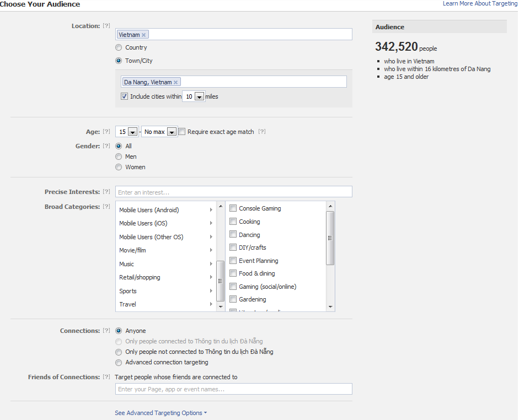Image resolution: width=519 pixels, height=420 pixels.
Task: Open the minimum age dropdown
Action: (x=132, y=132)
